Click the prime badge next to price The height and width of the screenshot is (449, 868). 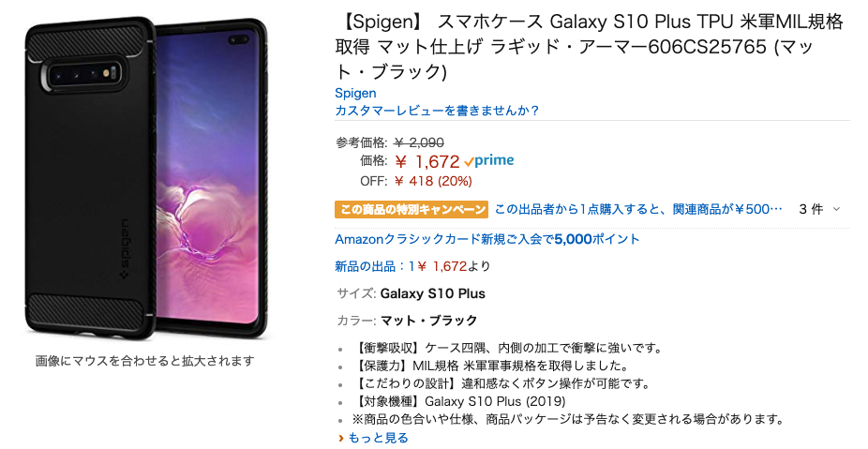[x=489, y=161]
